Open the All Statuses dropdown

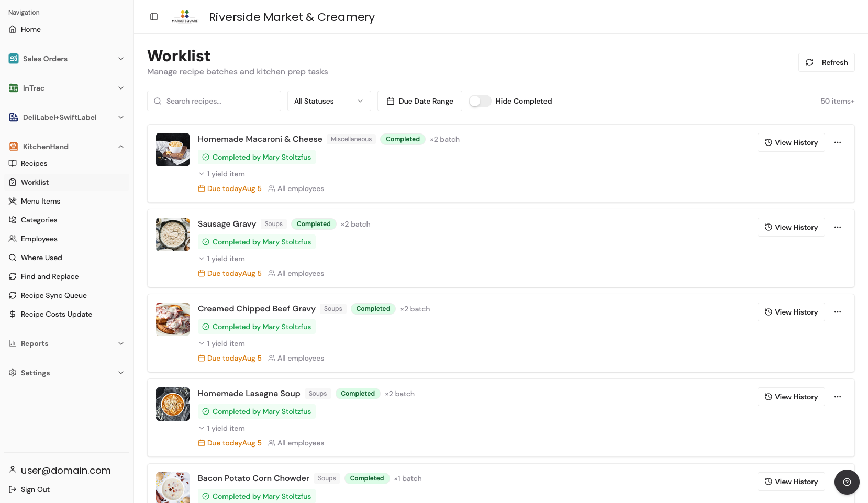[x=329, y=101]
